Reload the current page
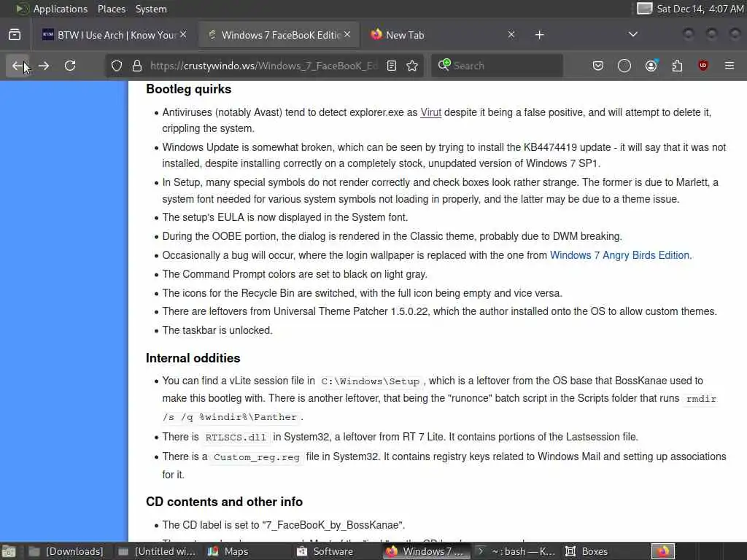Image resolution: width=747 pixels, height=560 pixels. pos(70,66)
